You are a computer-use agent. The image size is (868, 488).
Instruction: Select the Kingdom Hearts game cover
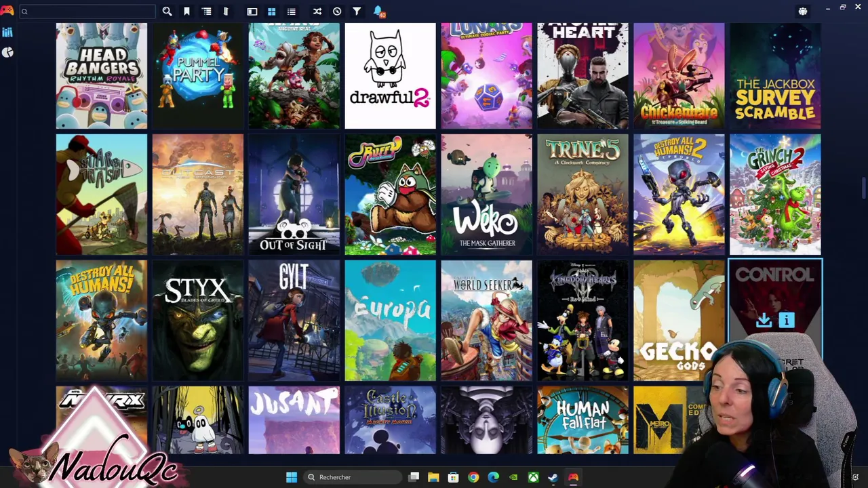[x=583, y=321]
